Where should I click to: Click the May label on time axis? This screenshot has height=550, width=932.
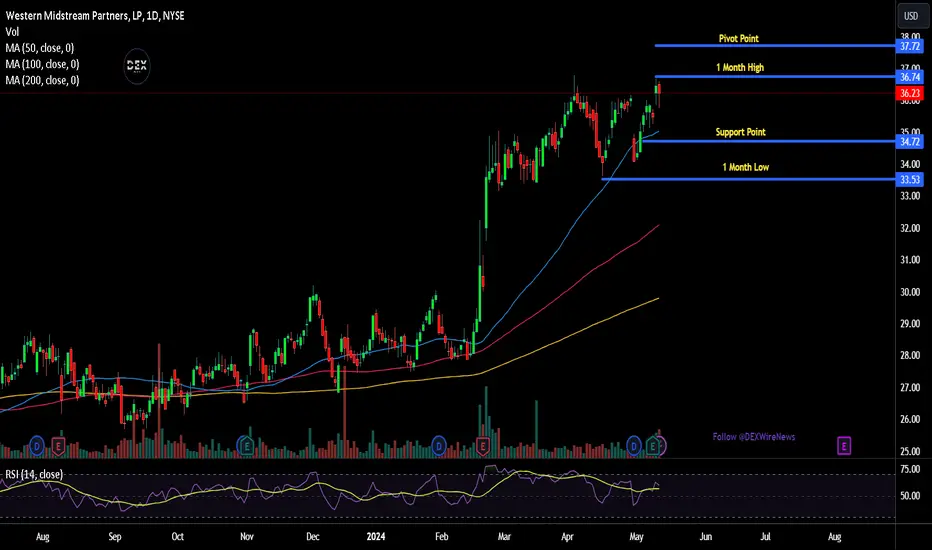tap(636, 537)
